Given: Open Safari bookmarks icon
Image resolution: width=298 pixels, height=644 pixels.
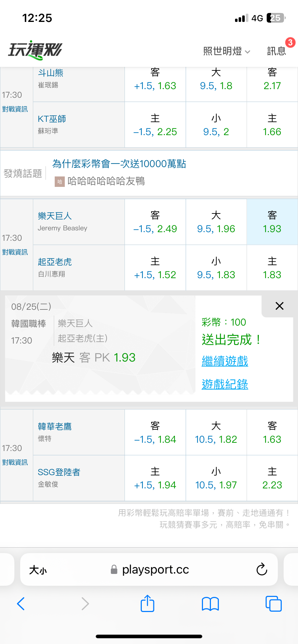Looking at the screenshot, I should click(x=211, y=604).
